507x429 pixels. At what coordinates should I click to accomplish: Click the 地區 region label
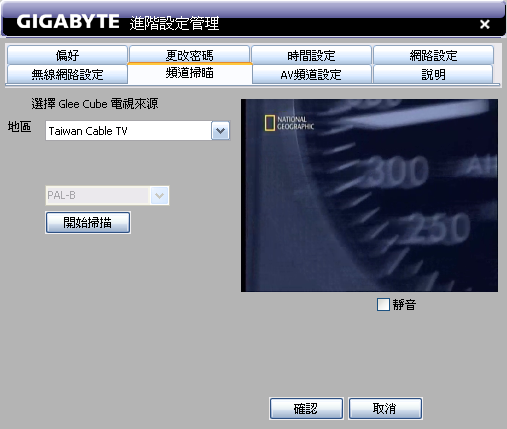click(19, 127)
